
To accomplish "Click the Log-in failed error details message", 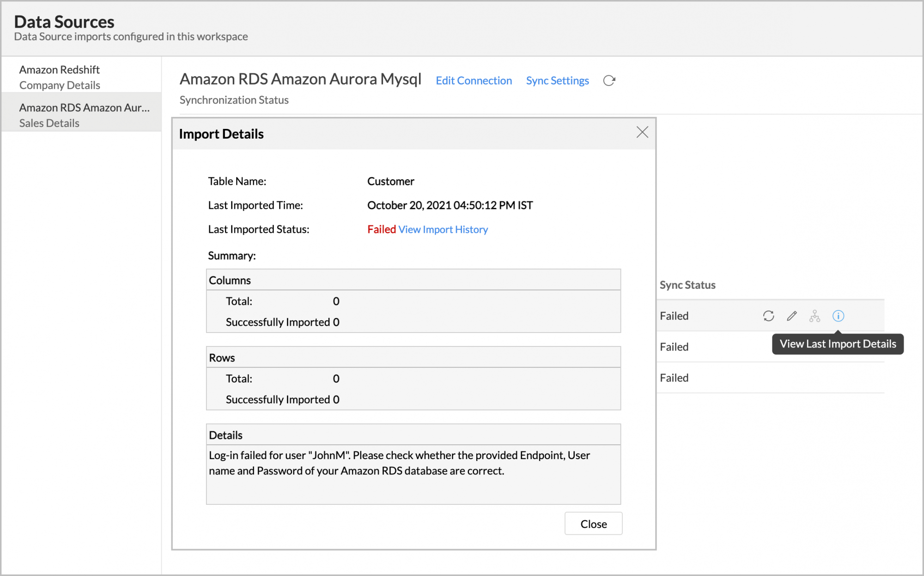I will coord(399,463).
